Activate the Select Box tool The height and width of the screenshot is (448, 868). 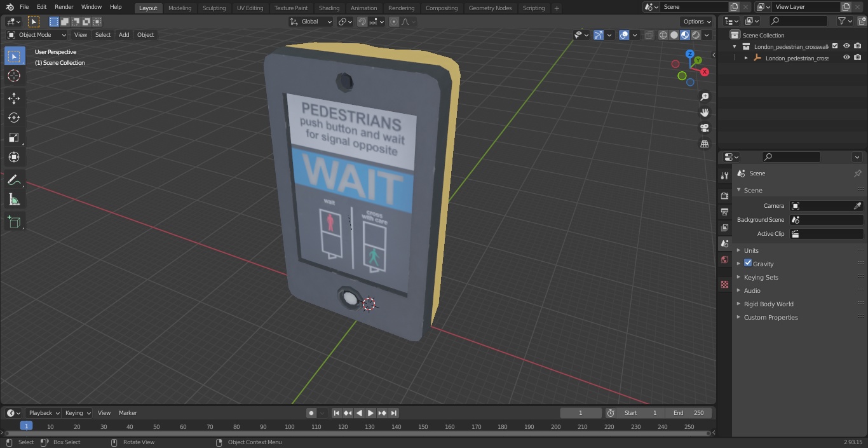point(14,56)
